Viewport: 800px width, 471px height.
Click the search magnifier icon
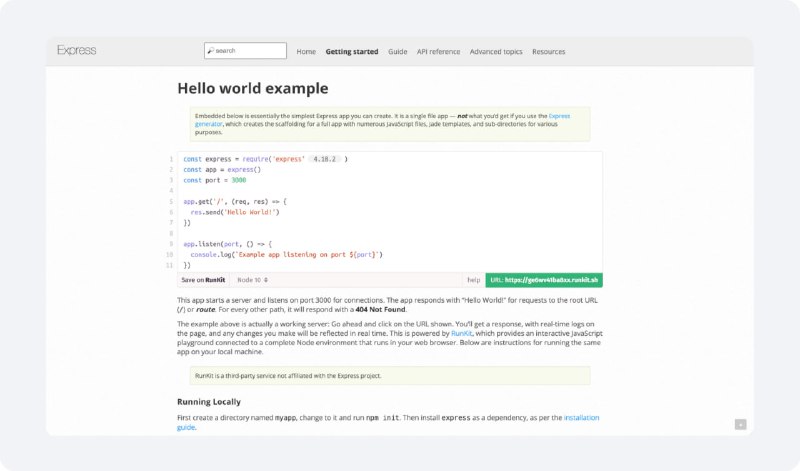(x=210, y=51)
